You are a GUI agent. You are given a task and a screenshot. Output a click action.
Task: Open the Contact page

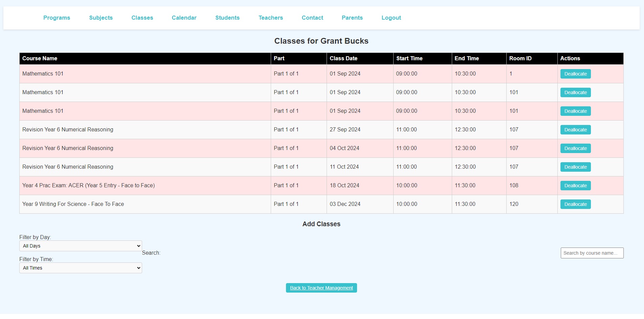point(312,18)
